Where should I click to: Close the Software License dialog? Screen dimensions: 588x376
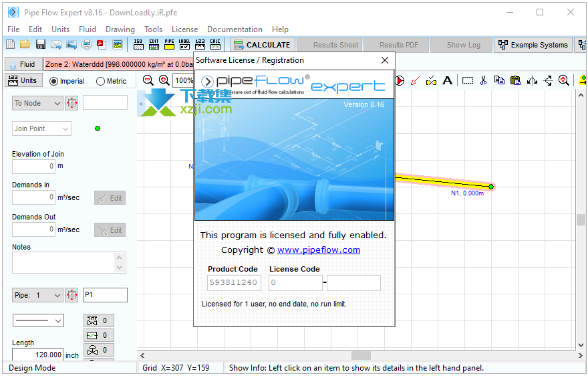point(385,60)
